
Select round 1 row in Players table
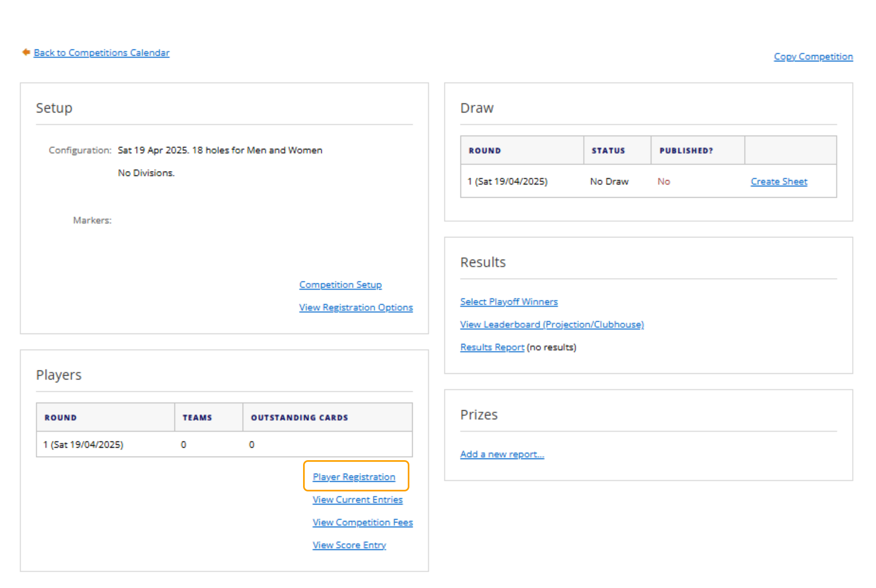point(83,445)
